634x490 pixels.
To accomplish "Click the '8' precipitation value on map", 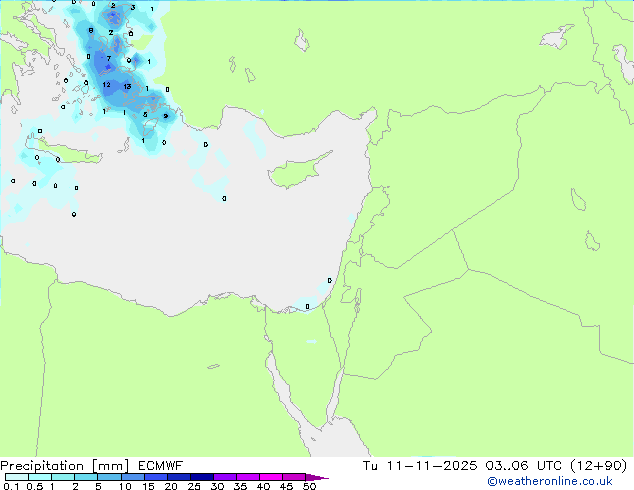I will [x=91, y=30].
